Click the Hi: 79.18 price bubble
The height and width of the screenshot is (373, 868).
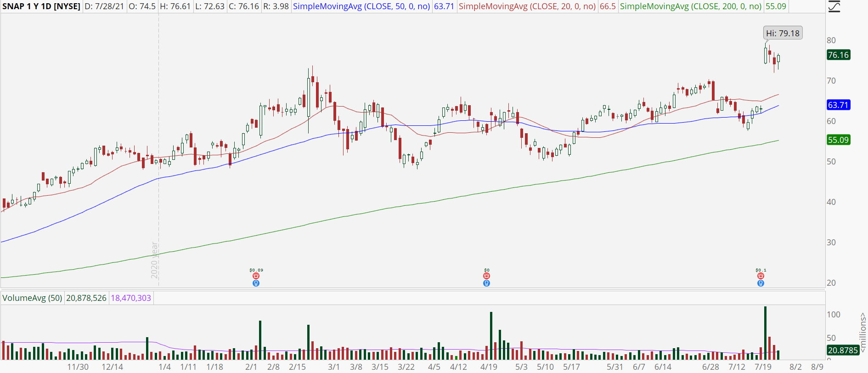[783, 33]
